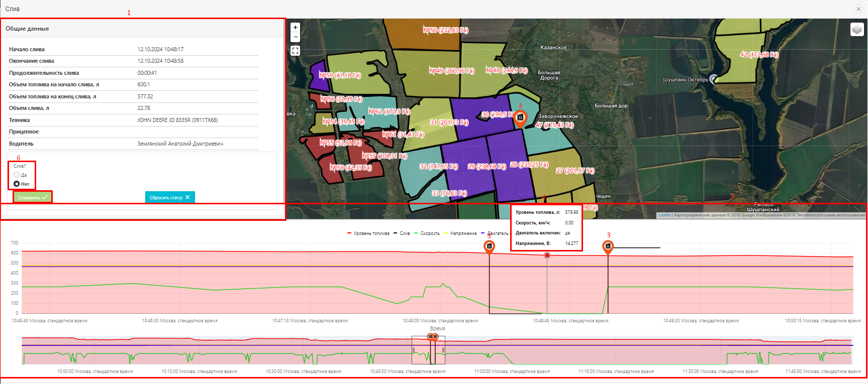
Task: Close the Слив dialog
Action: point(858,9)
